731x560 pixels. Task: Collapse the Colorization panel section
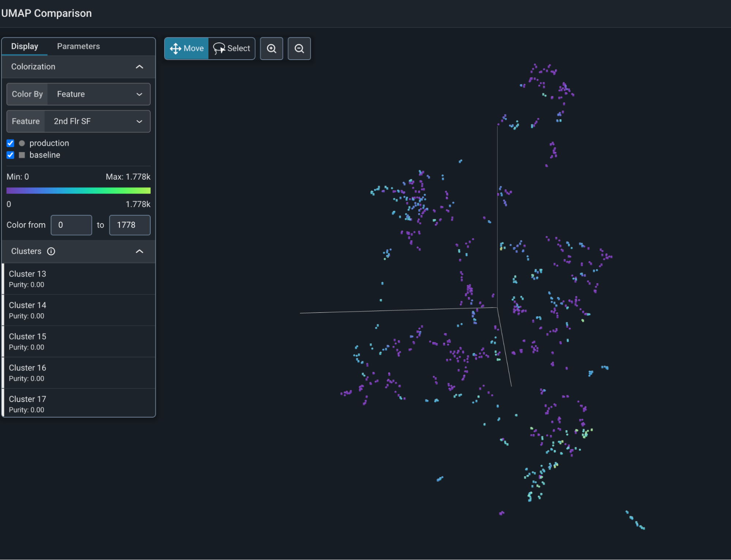[139, 67]
